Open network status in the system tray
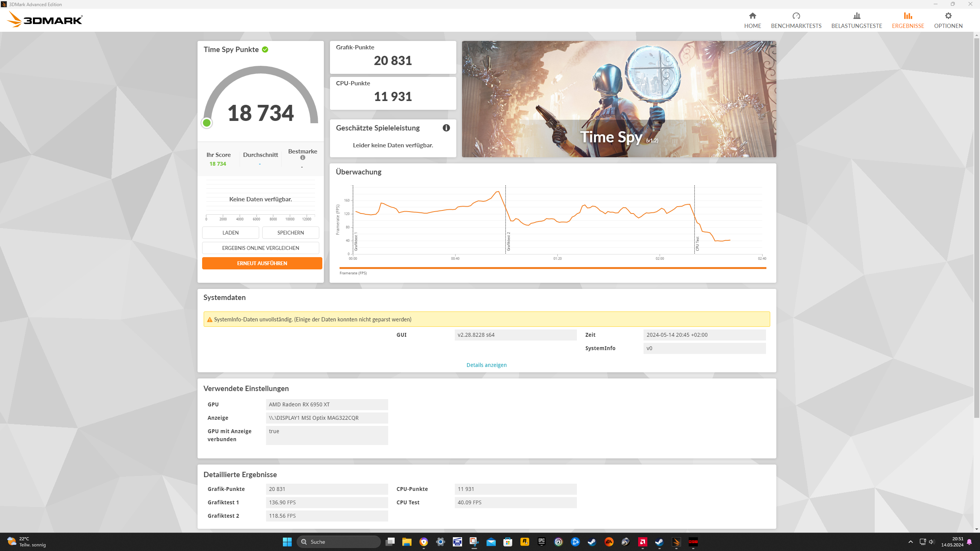 click(x=923, y=541)
